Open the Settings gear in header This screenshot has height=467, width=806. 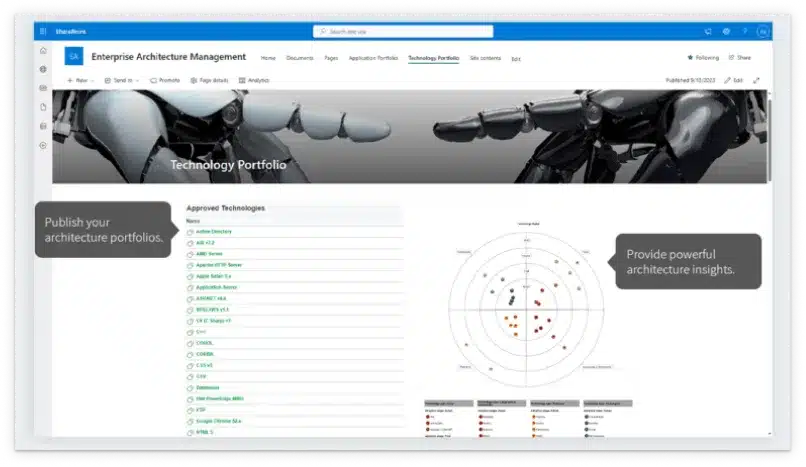point(726,31)
